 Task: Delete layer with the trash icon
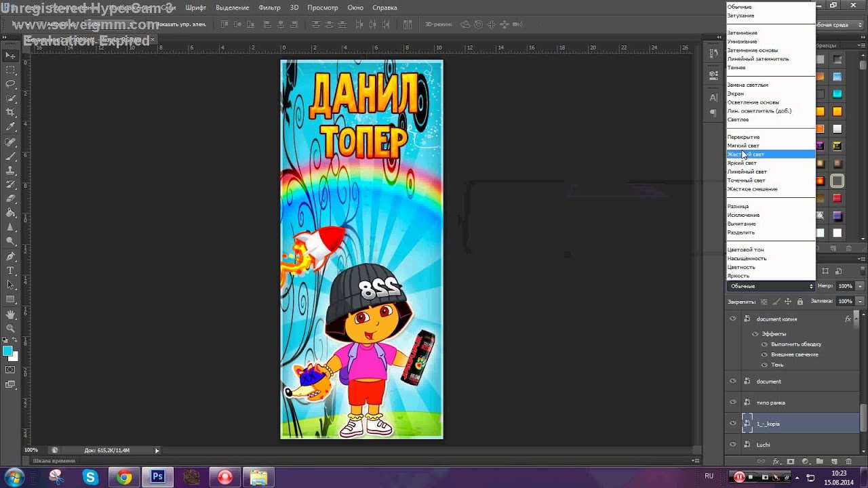(848, 462)
